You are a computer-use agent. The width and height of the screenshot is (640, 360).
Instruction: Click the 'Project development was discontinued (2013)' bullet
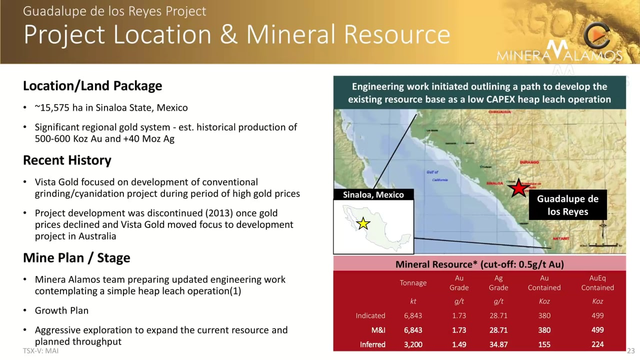click(164, 224)
